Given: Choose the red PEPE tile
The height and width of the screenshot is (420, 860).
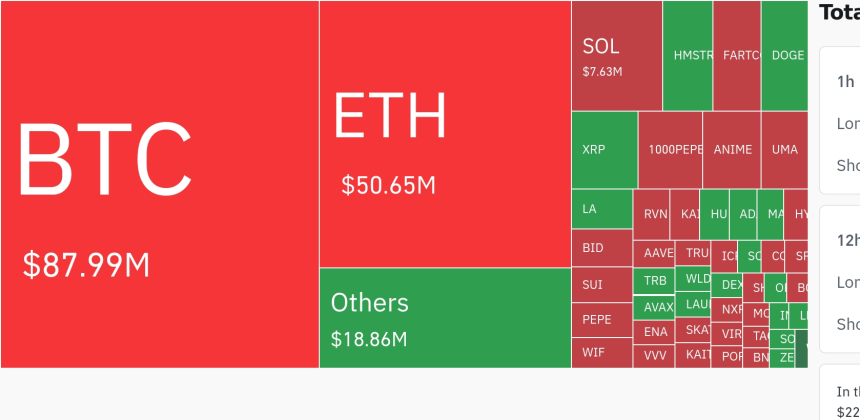Looking at the screenshot, I should pos(602,320).
